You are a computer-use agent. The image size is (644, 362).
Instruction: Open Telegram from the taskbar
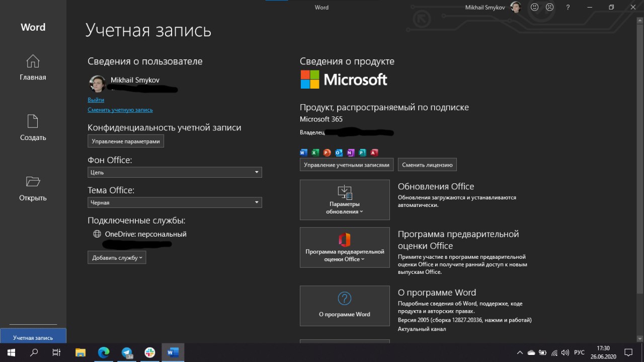click(x=127, y=352)
